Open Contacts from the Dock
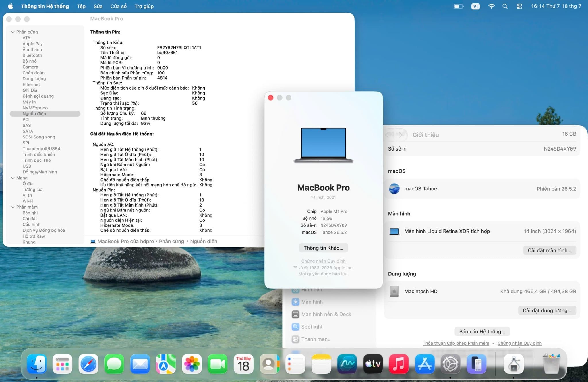The image size is (588, 382). pyautogui.click(x=269, y=364)
